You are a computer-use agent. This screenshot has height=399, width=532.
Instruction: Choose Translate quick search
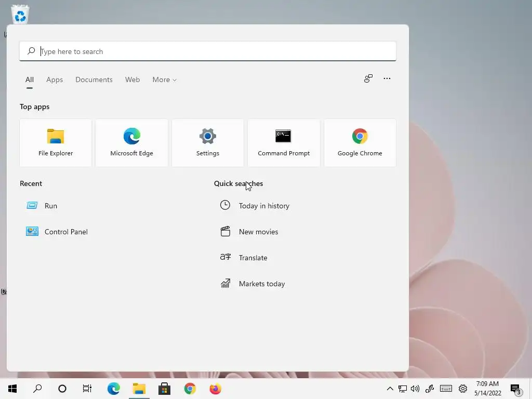pyautogui.click(x=244, y=258)
